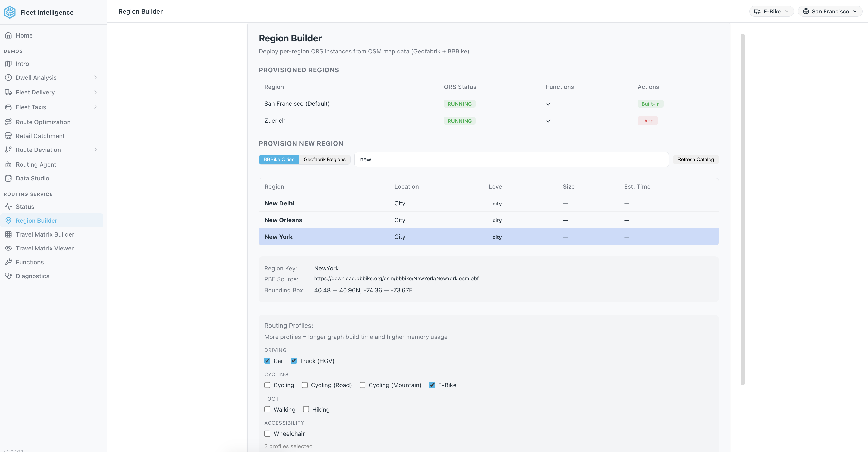Open Data Studio via its database icon
Viewport: 868px width, 452px height.
8,178
